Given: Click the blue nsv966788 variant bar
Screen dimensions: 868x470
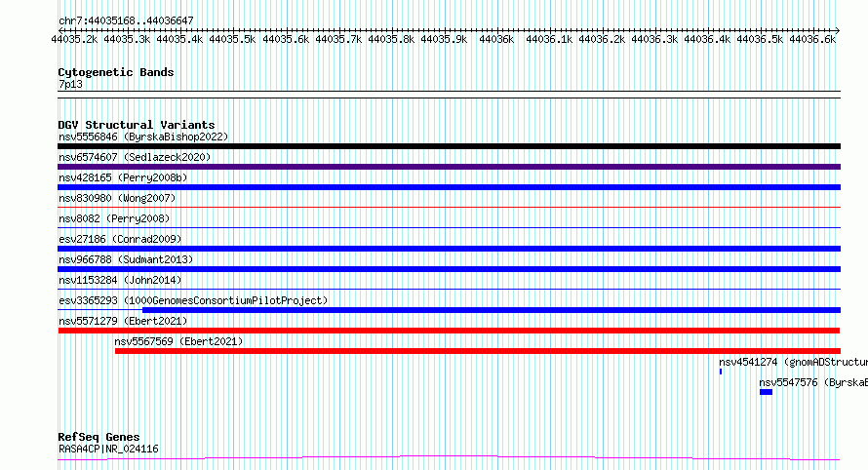Looking at the screenshot, I should pos(449,269).
